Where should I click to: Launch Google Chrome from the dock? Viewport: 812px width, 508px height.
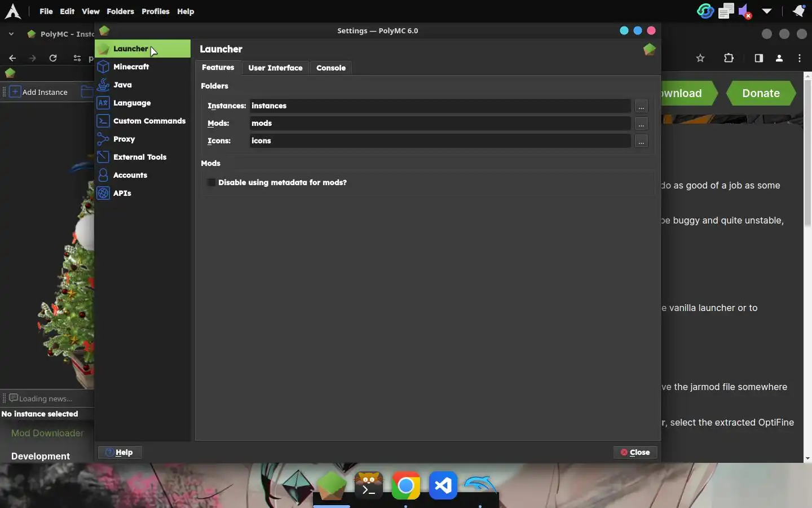tap(405, 485)
